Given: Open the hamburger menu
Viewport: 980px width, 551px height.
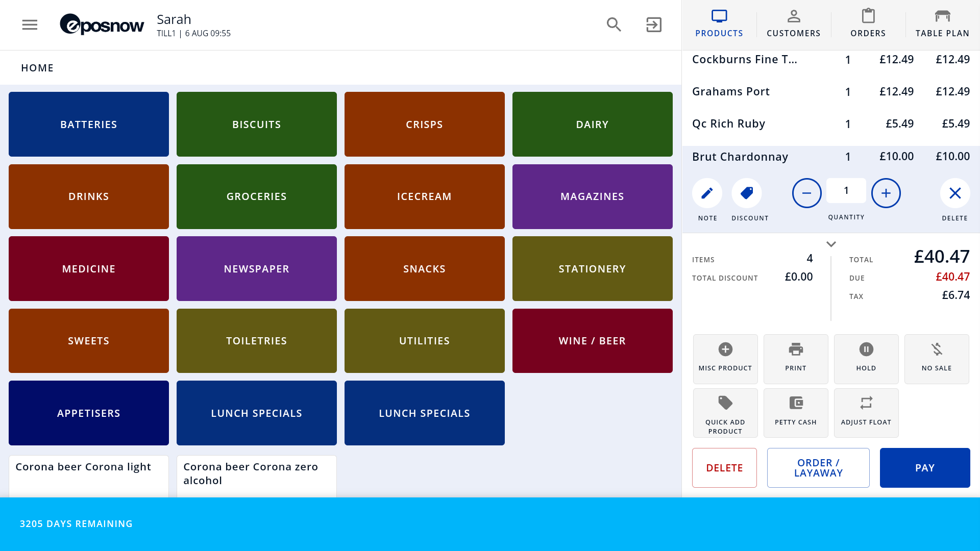Looking at the screenshot, I should [30, 24].
